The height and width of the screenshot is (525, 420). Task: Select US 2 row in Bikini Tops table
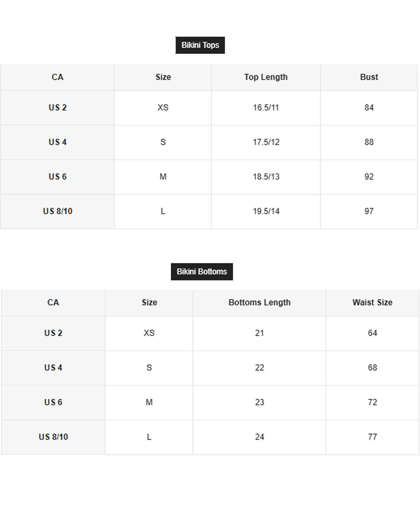click(x=209, y=108)
